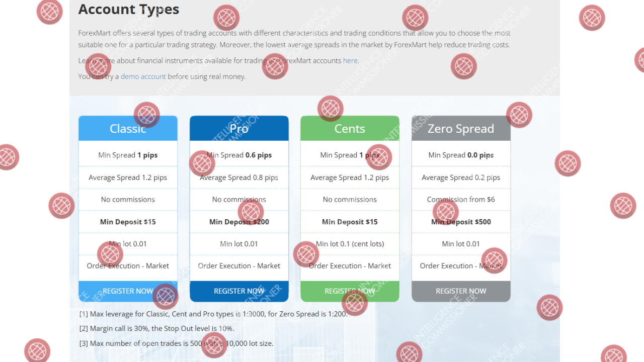Screen dimensions: 644x362
Task: Click the Max open trades footnote [3]
Action: pos(176,343)
